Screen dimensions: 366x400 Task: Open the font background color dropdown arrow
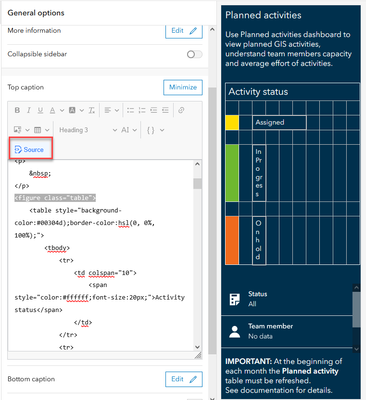tap(81, 110)
